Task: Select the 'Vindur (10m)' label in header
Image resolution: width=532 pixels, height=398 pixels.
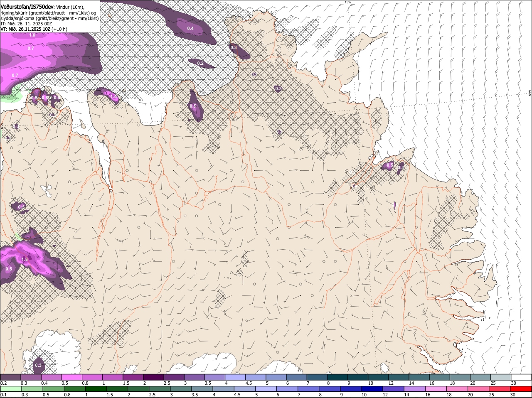Action: 70,7
